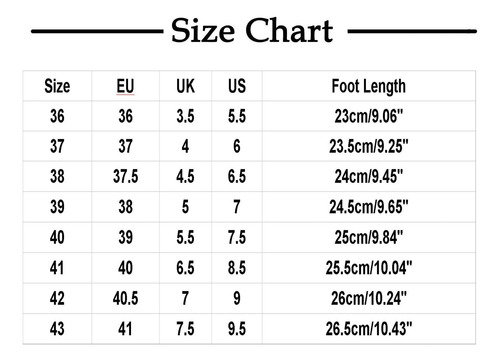Select the UK 3.5 cell
The height and width of the screenshot is (361, 500).
[x=185, y=116]
